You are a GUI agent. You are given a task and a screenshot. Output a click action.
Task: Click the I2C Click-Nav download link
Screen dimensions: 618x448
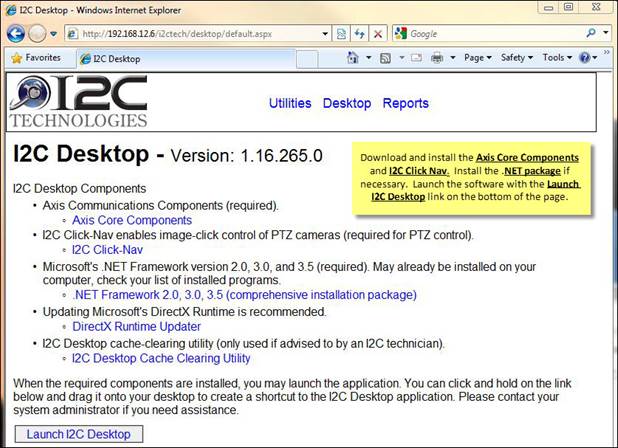tap(107, 250)
